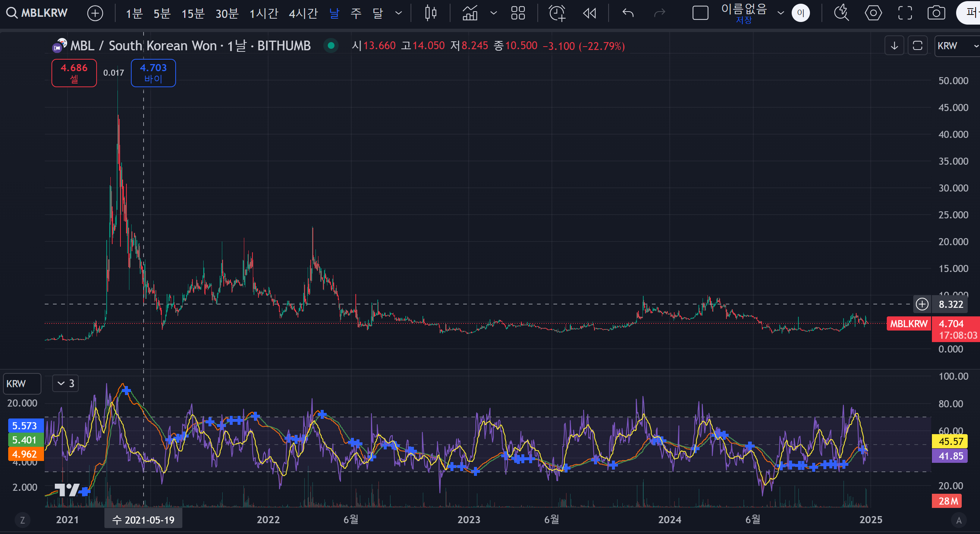Click the green market status dot
The height and width of the screenshot is (534, 980).
pyautogui.click(x=331, y=45)
